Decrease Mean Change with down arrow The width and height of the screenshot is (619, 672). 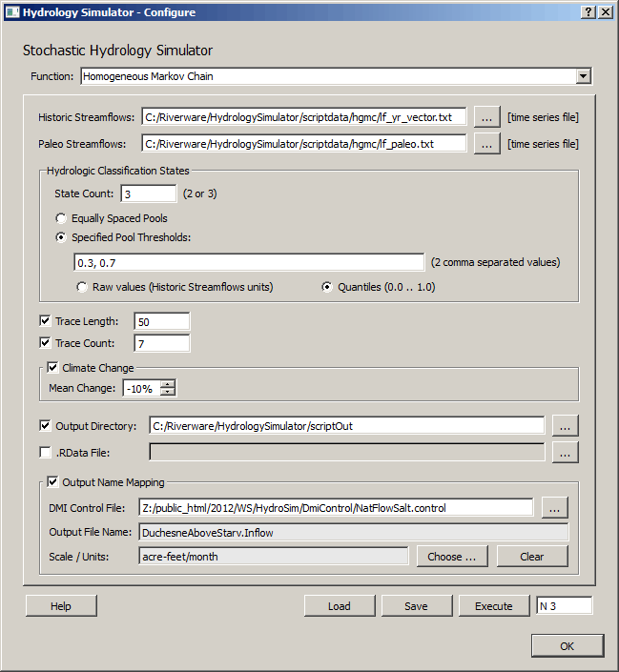[x=168, y=392]
